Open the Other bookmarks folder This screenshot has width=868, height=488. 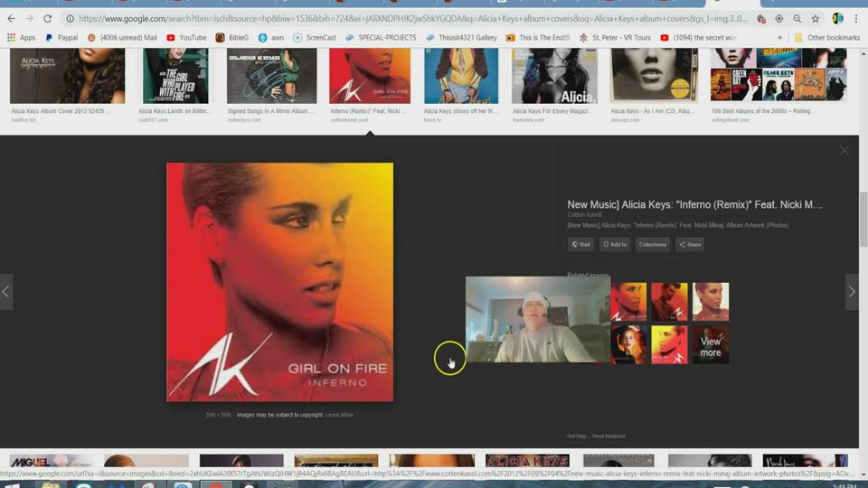tap(826, 38)
